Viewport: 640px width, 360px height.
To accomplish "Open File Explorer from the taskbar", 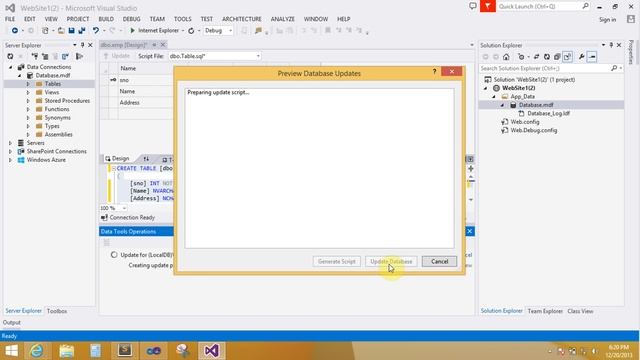I will [66, 351].
